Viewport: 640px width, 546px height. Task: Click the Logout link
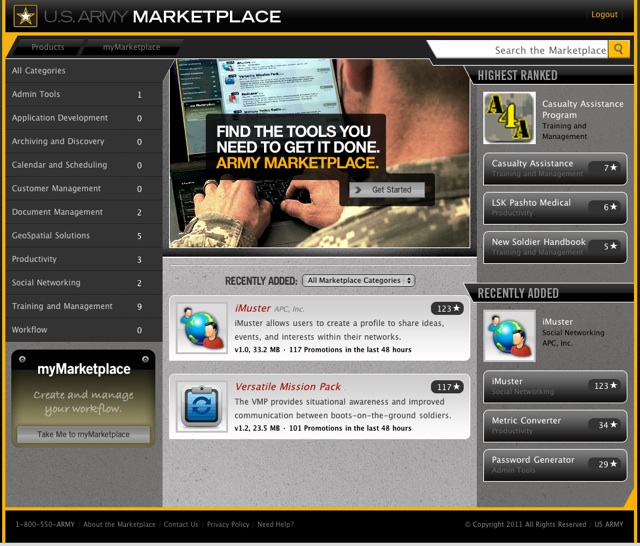tap(604, 15)
